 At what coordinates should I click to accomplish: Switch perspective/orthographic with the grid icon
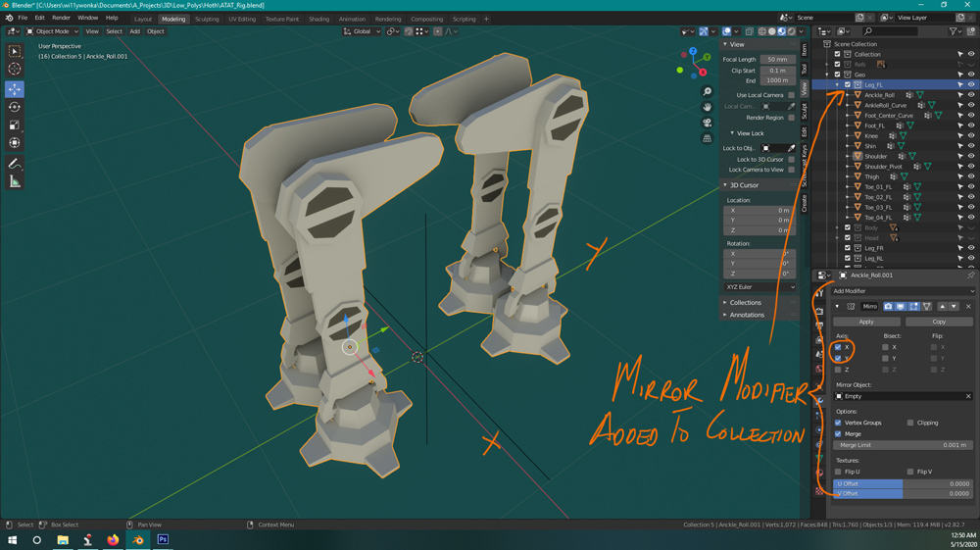[x=707, y=139]
